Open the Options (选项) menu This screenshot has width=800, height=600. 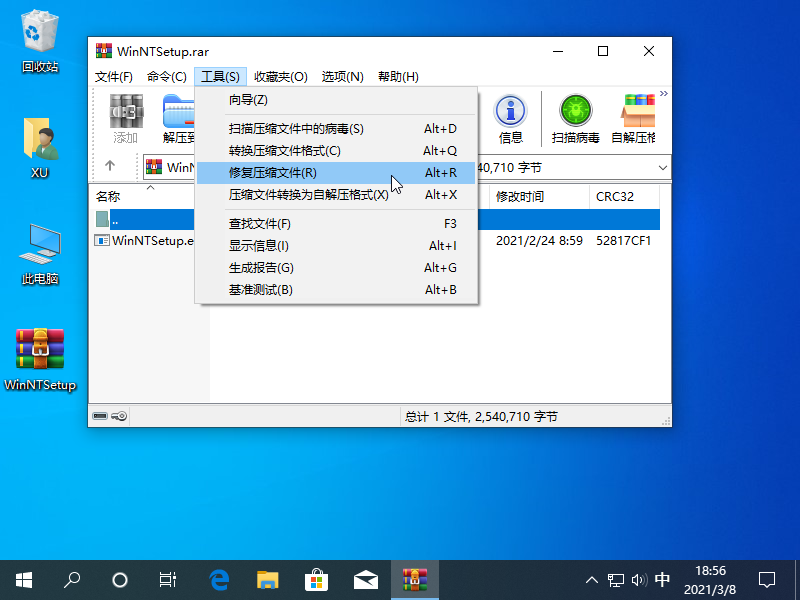(x=342, y=77)
